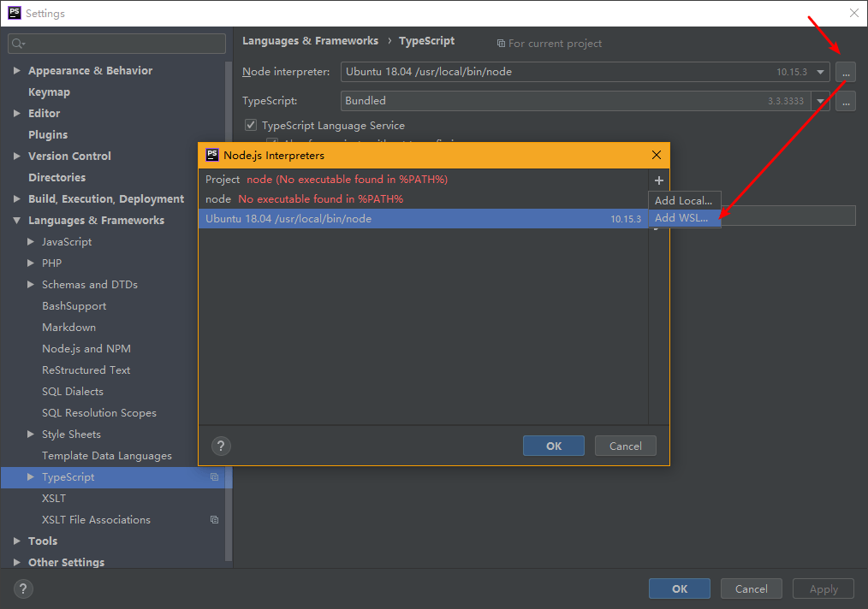This screenshot has height=609, width=868.
Task: Open Directories settings page
Action: (x=57, y=177)
